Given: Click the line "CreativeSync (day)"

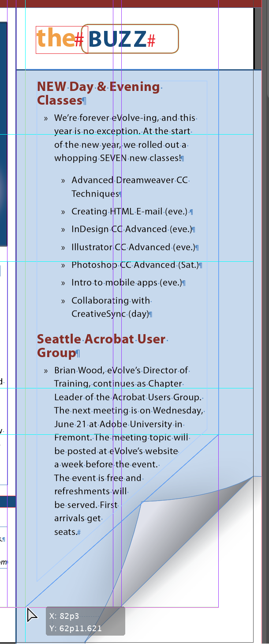Looking at the screenshot, I should click(x=110, y=314).
